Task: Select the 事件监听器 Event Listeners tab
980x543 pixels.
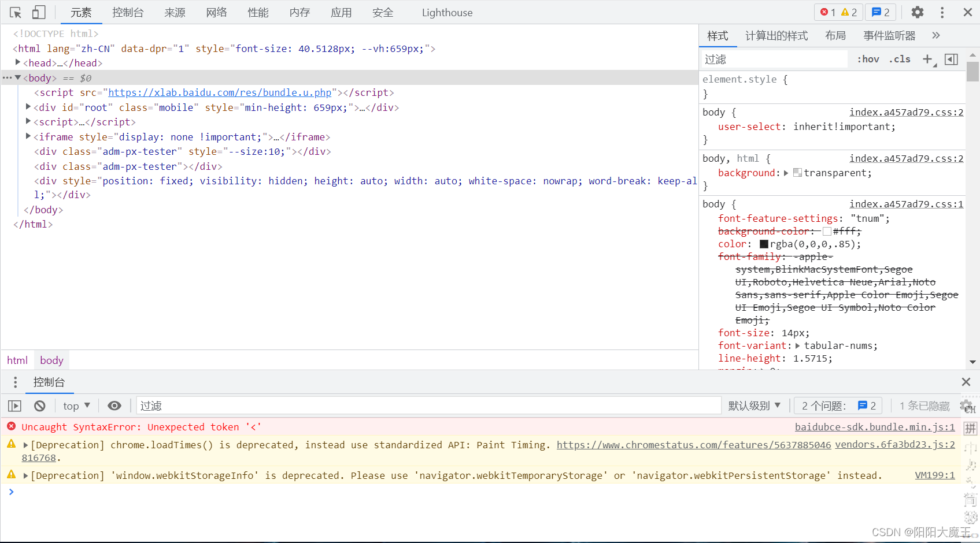Action: pos(889,36)
